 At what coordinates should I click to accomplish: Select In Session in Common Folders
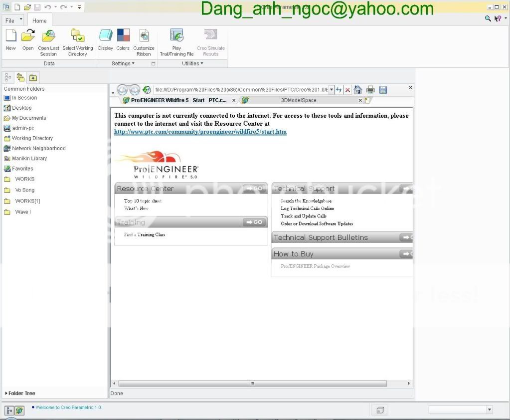click(x=20, y=98)
